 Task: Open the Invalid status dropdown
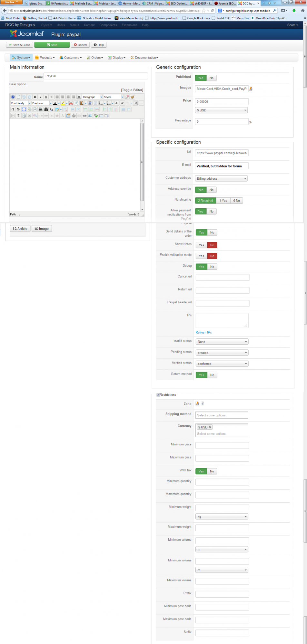pos(222,342)
